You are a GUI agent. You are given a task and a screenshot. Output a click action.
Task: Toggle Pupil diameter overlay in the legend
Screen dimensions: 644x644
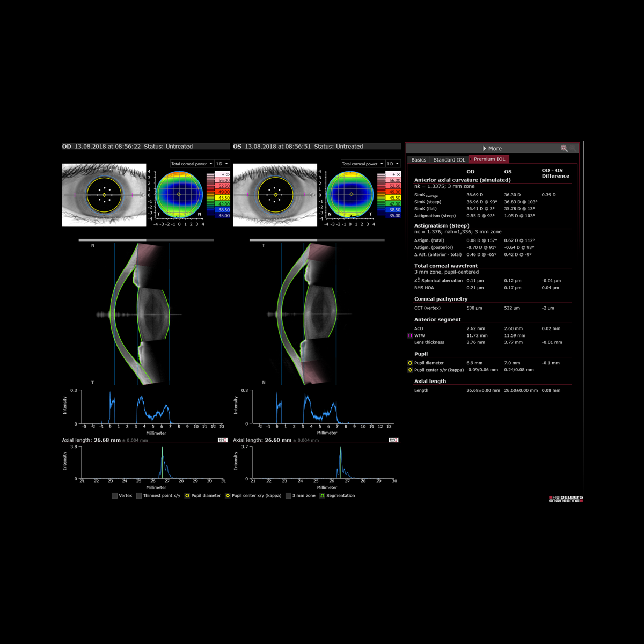187,496
